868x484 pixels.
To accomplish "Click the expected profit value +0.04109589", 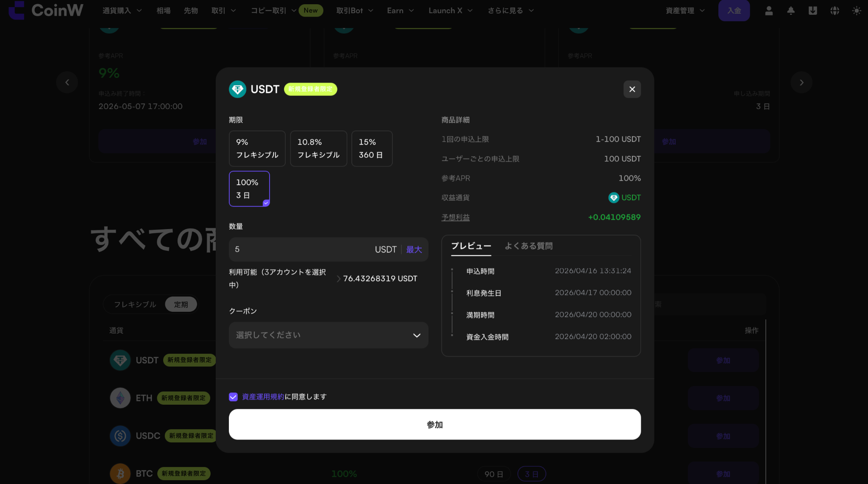I will [x=614, y=217].
